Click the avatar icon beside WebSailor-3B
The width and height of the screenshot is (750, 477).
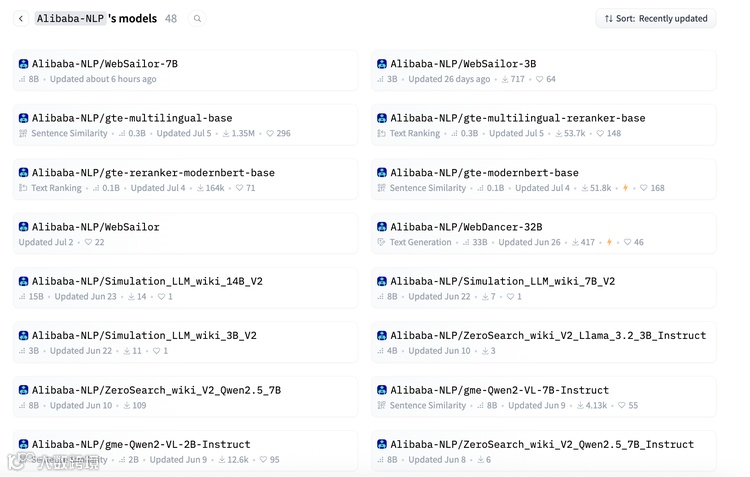coord(381,64)
